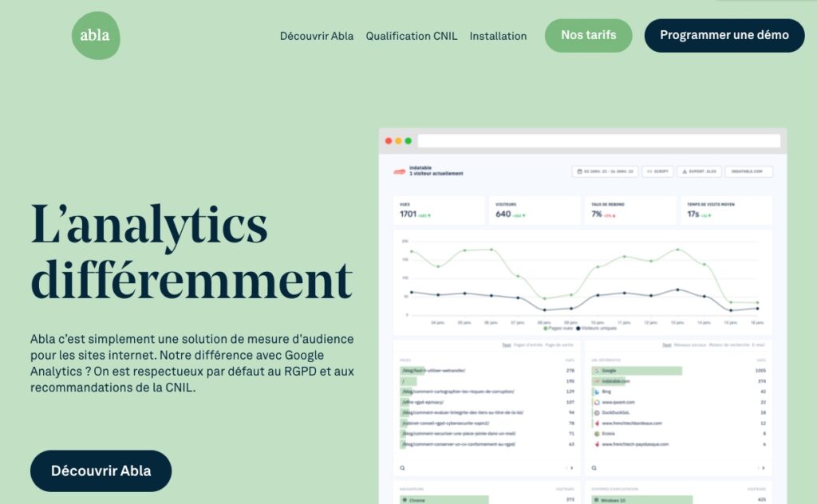Click the Qwant icon beside www.qwant.com
This screenshot has height=504, width=817.
[x=597, y=403]
